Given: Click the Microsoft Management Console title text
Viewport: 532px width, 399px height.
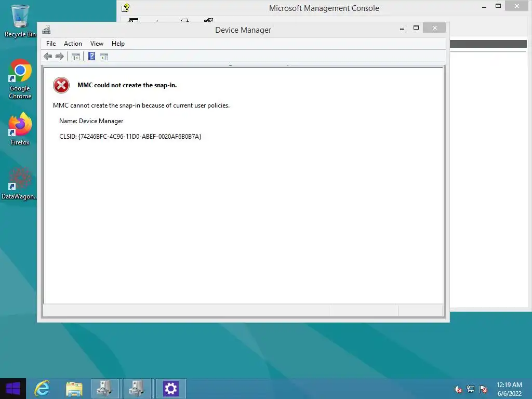Looking at the screenshot, I should [x=324, y=8].
